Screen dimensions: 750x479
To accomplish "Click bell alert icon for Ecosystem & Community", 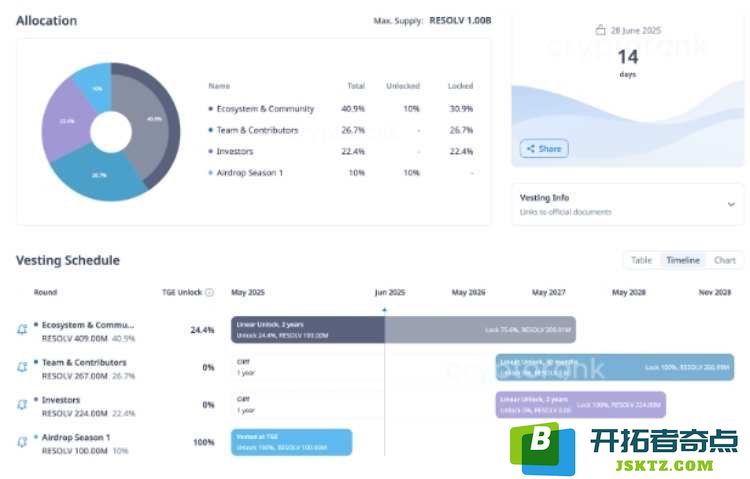I will click(x=22, y=329).
